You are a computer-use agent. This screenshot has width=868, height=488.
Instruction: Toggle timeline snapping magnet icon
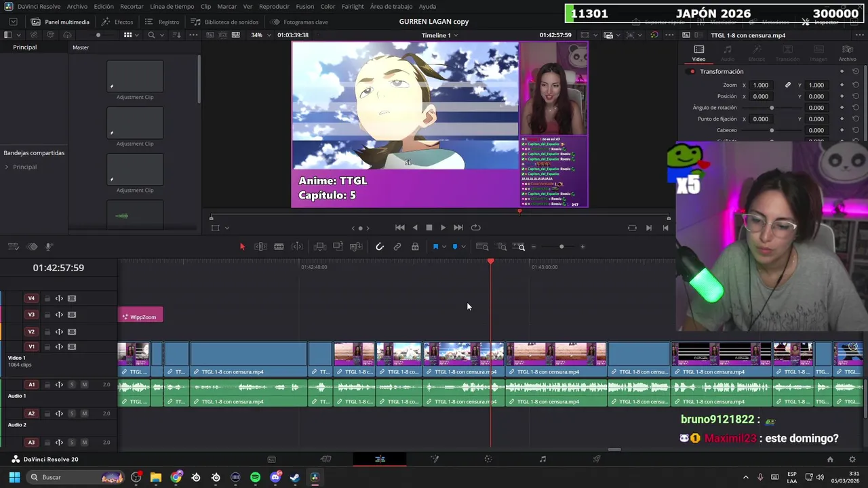380,247
